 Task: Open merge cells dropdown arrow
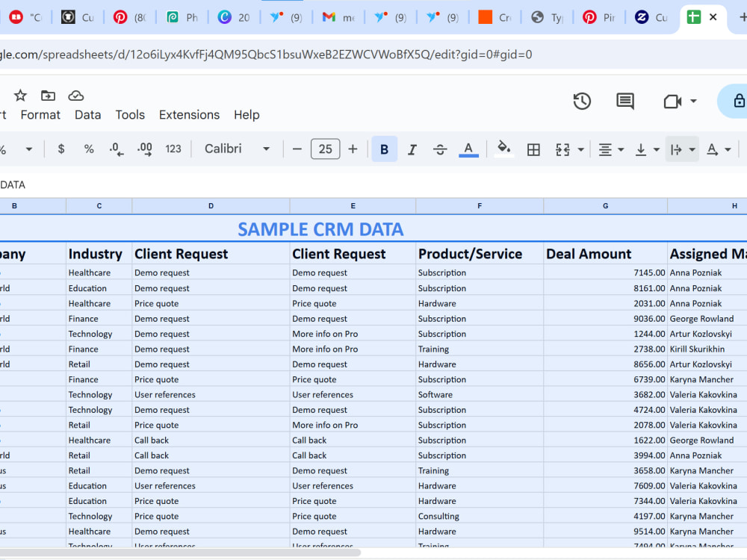[x=580, y=149]
